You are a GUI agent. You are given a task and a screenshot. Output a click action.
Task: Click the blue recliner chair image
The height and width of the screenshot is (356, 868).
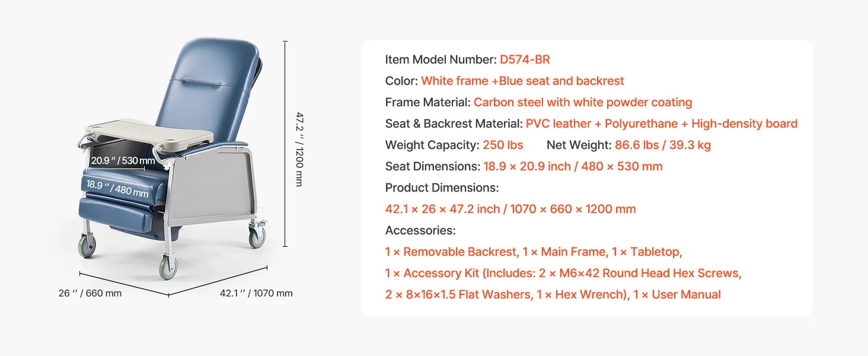[173, 158]
